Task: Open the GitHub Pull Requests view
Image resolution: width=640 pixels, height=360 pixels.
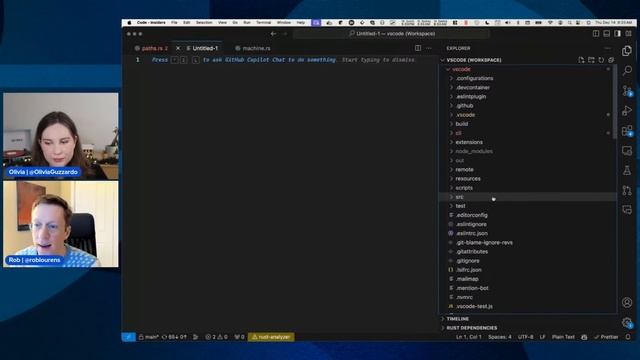Action: [627, 190]
